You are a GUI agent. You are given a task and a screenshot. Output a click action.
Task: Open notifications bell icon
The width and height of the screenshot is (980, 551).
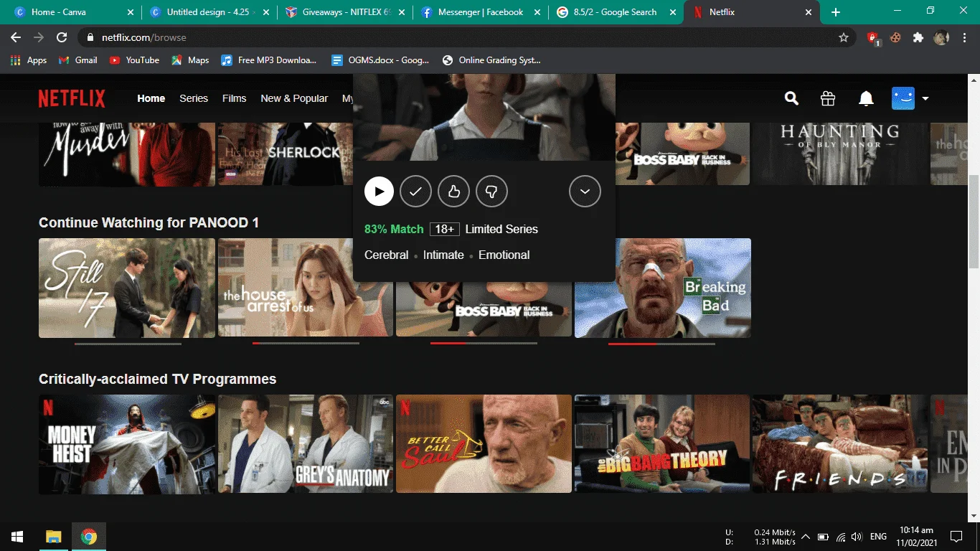click(x=867, y=98)
